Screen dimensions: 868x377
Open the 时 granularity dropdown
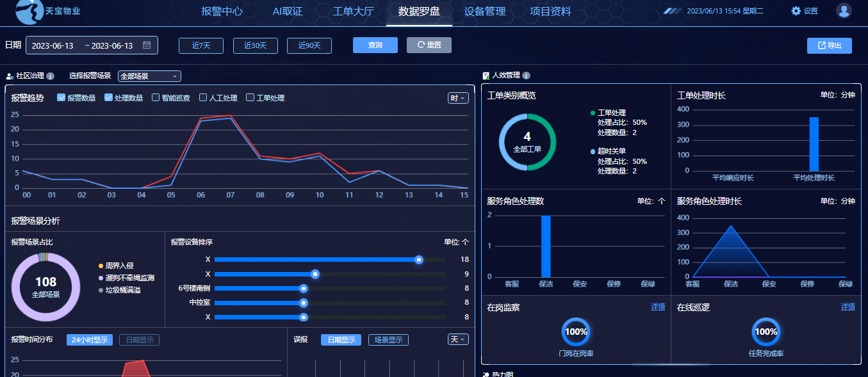[x=457, y=98]
